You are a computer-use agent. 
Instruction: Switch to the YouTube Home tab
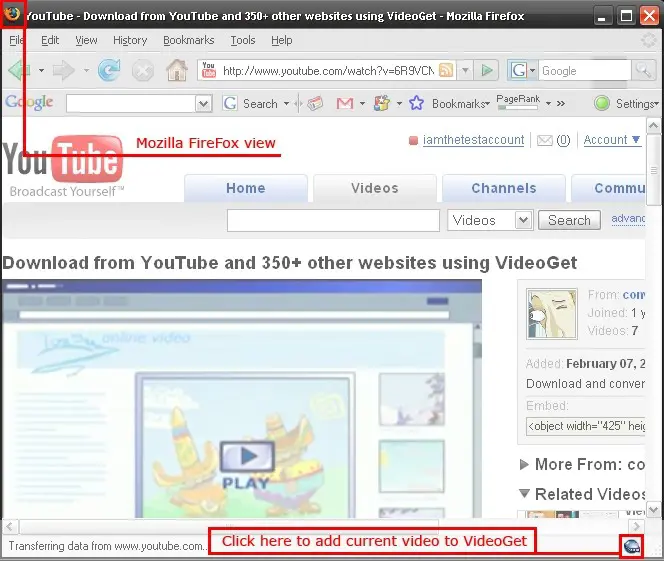(x=246, y=188)
